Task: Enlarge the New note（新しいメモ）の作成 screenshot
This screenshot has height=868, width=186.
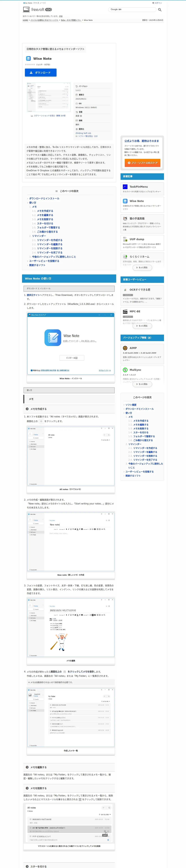Action: (x=71, y=541)
